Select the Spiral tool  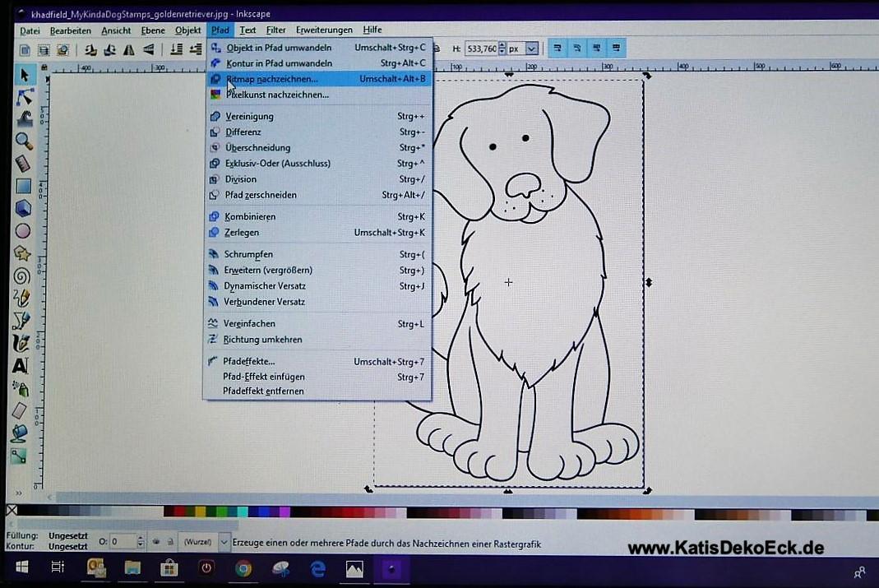click(x=22, y=275)
